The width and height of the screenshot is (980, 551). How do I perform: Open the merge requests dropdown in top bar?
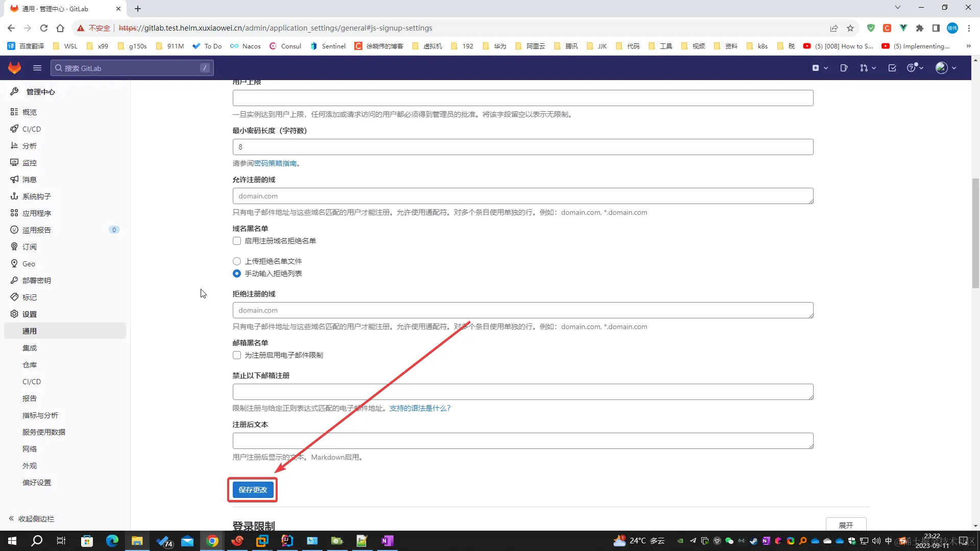867,68
